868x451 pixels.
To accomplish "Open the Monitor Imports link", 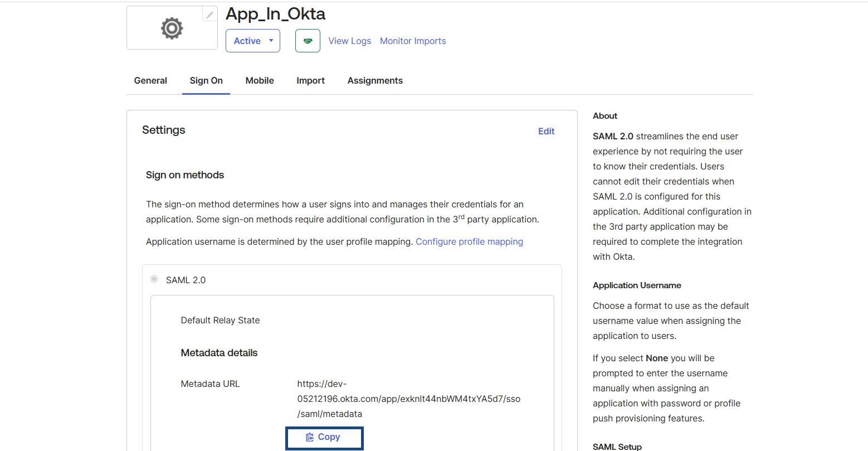I will [412, 41].
